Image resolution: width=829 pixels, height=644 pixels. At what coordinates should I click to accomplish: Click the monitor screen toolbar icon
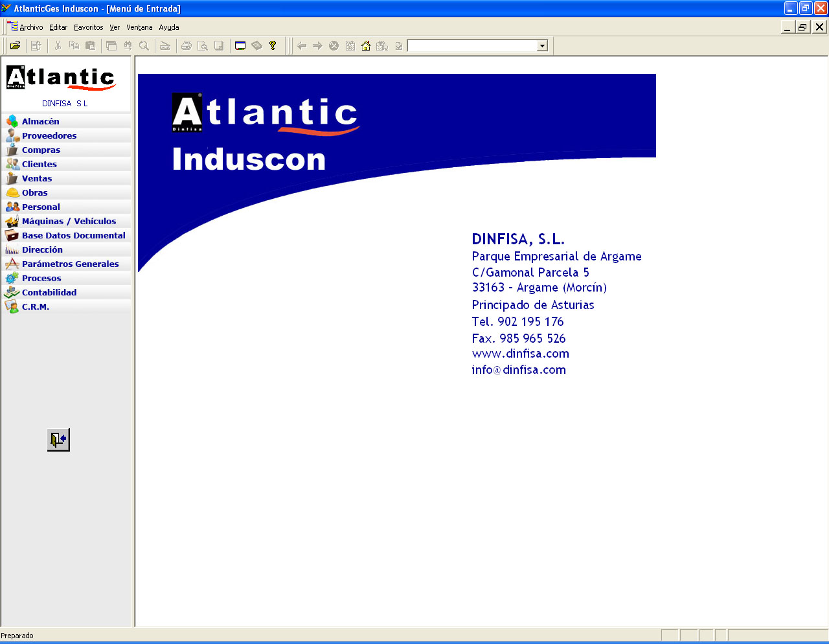(240, 45)
